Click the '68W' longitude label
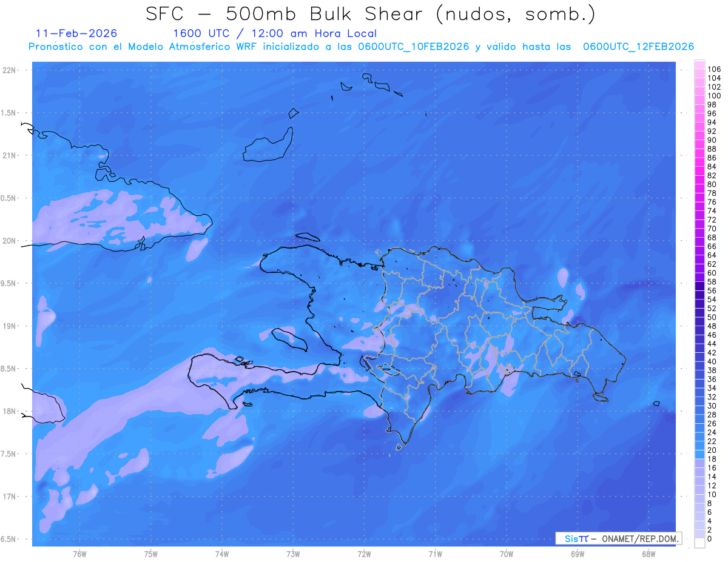728x562 pixels. tap(649, 554)
